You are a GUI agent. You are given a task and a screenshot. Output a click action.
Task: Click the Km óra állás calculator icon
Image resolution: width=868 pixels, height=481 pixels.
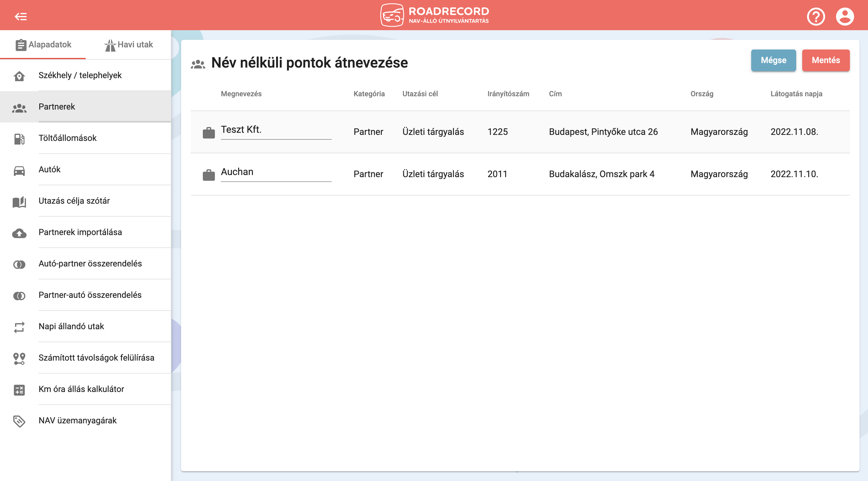(19, 390)
